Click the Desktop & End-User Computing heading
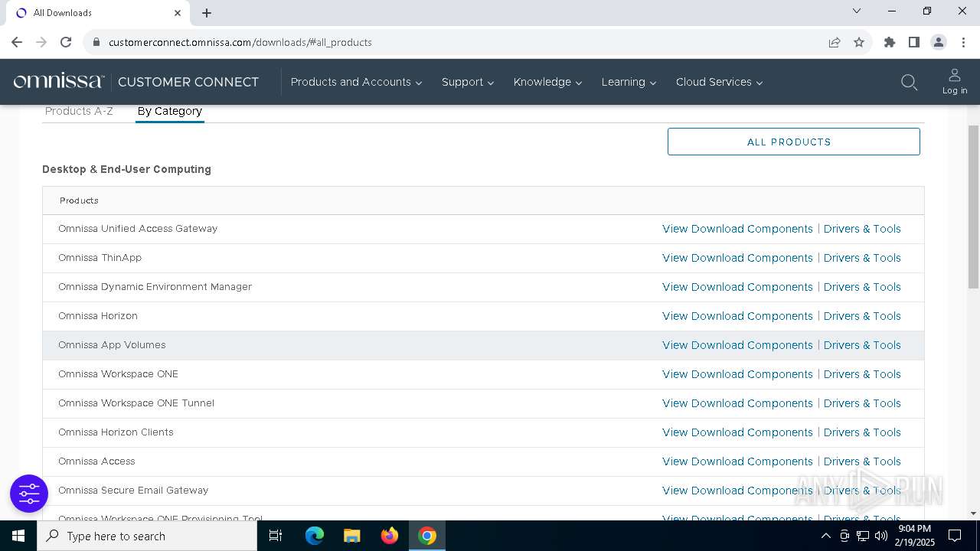This screenshot has height=551, width=980. coord(126,169)
